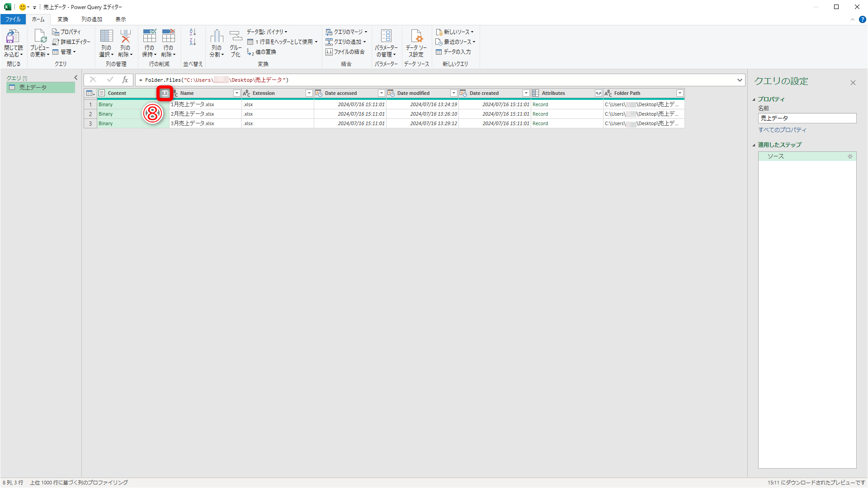Switch to the 列の追加 ribbon tab
This screenshot has height=488, width=868.
click(x=91, y=19)
